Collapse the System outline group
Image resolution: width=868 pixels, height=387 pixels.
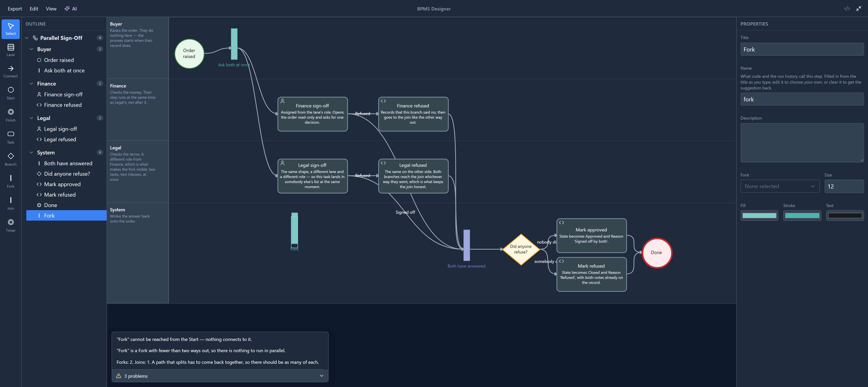[x=31, y=152]
